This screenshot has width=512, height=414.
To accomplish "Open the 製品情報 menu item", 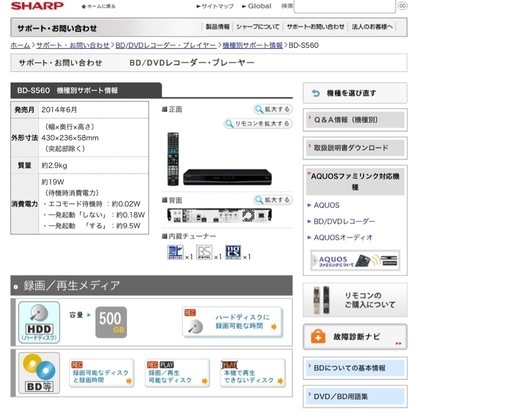I will pyautogui.click(x=217, y=27).
